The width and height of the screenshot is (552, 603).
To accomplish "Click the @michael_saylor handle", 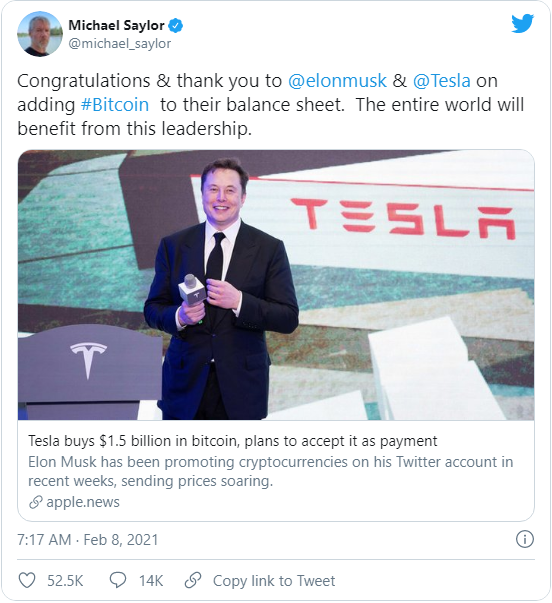I will point(120,43).
